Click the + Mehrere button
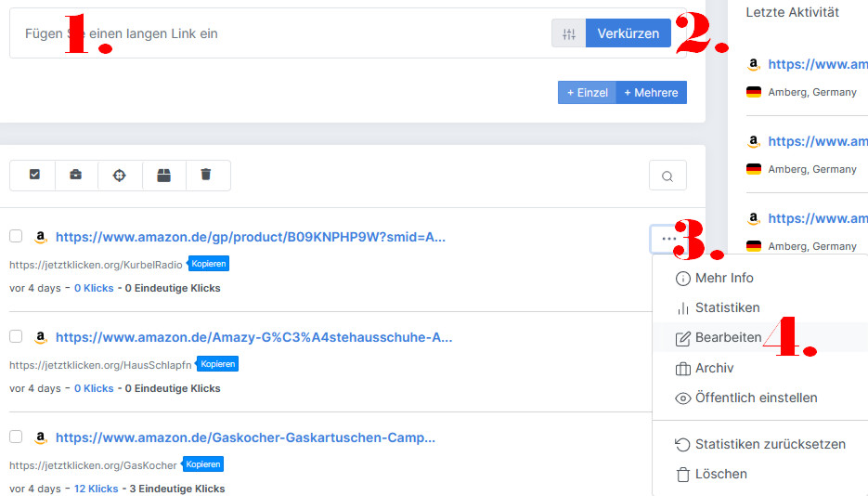This screenshot has width=868, height=496. [x=651, y=93]
